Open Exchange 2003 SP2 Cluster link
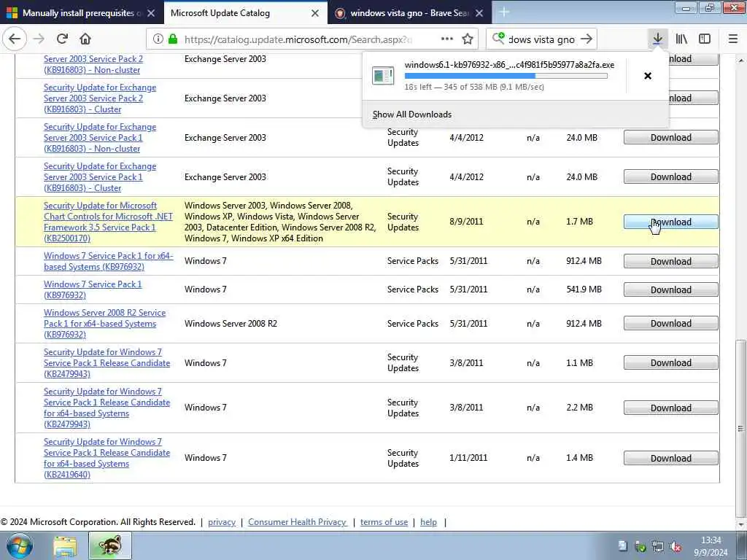 pos(99,98)
